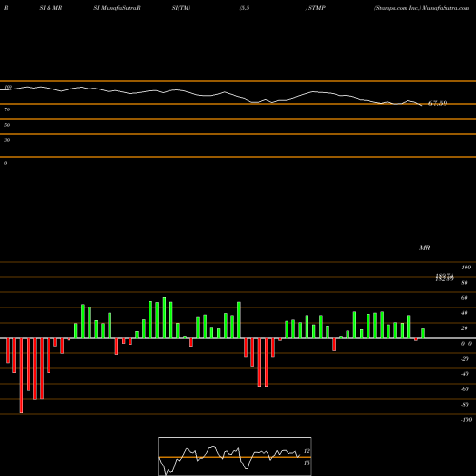Click the -20 label on the MR axis

tap(465, 359)
